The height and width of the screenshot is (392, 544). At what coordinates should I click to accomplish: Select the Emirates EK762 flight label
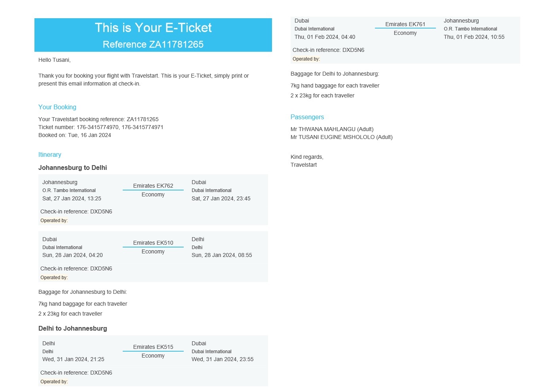tap(153, 186)
